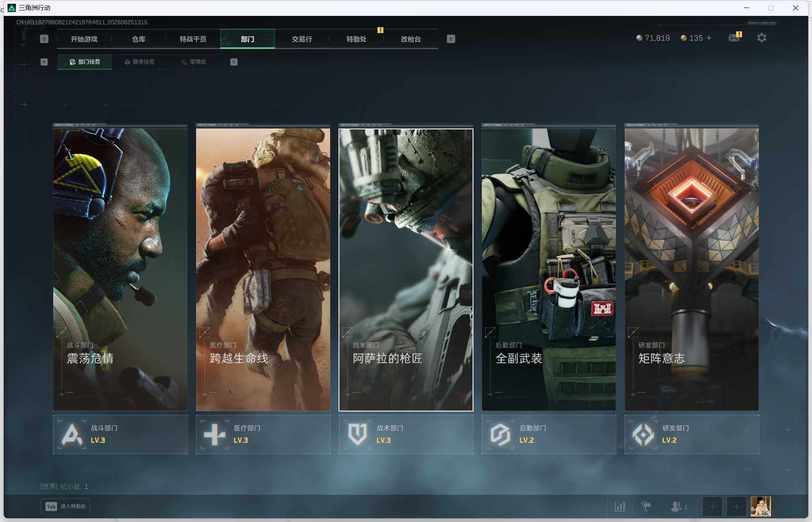
Task: Click the 71,819 silver currency balance
Action: tap(653, 38)
